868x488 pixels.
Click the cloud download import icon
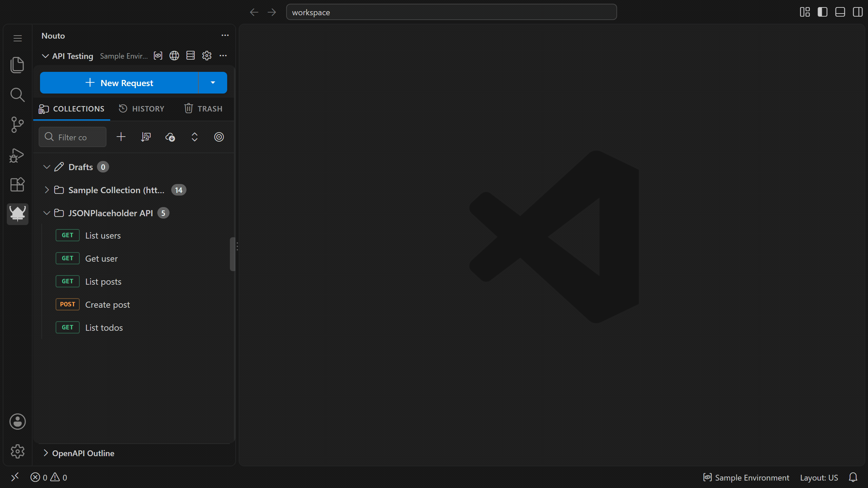coord(170,137)
